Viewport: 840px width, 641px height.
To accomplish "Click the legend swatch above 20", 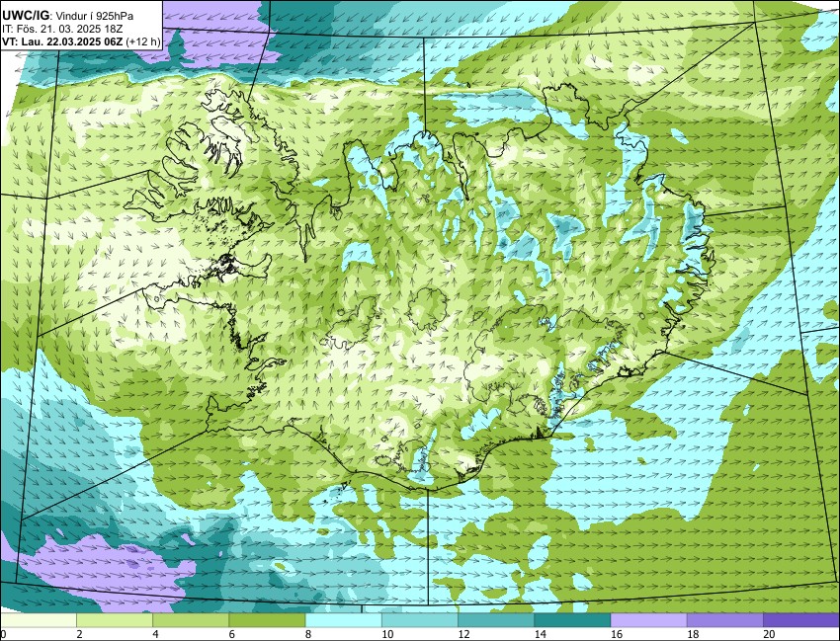I will tap(800, 620).
